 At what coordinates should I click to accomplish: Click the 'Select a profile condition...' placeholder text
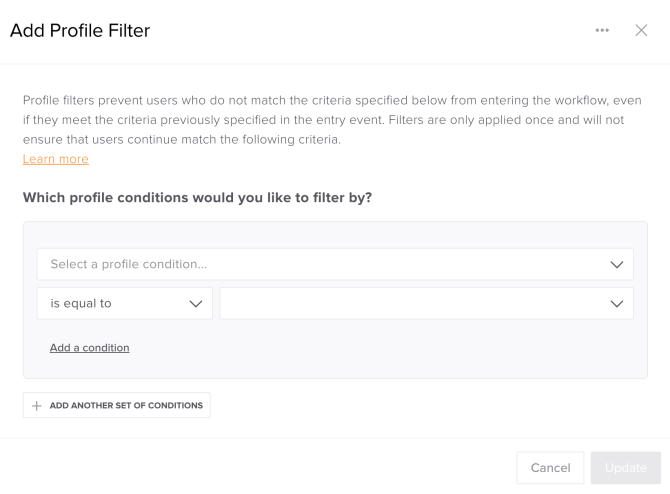click(x=128, y=265)
